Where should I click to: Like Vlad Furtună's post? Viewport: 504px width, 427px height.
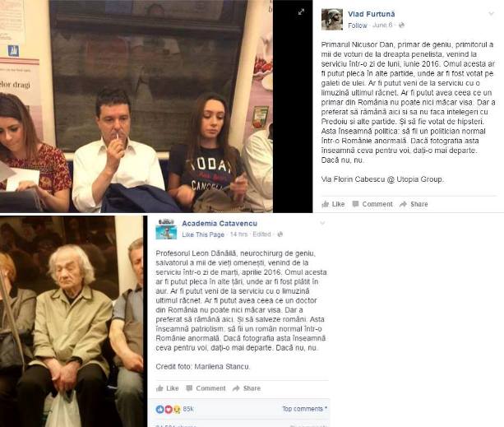tap(333, 204)
